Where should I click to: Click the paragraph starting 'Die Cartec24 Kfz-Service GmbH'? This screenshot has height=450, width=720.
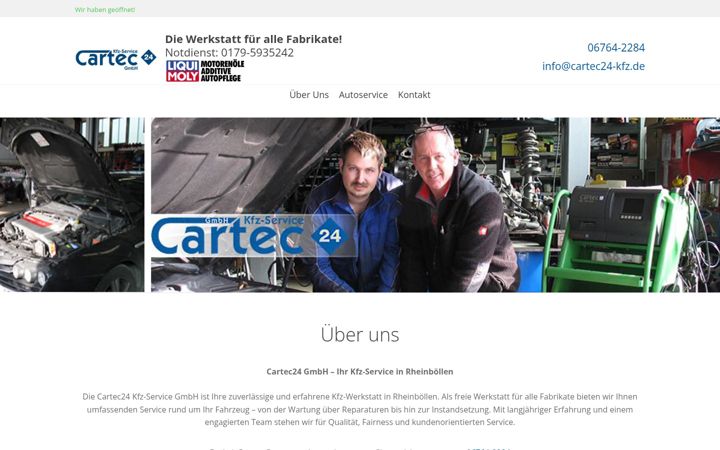360,409
